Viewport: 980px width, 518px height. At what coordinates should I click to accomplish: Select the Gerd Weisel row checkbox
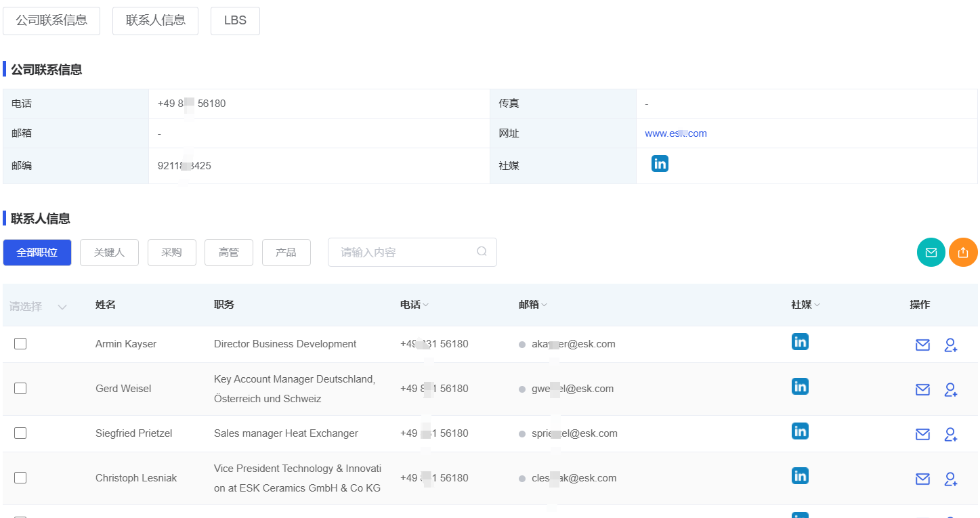[20, 389]
